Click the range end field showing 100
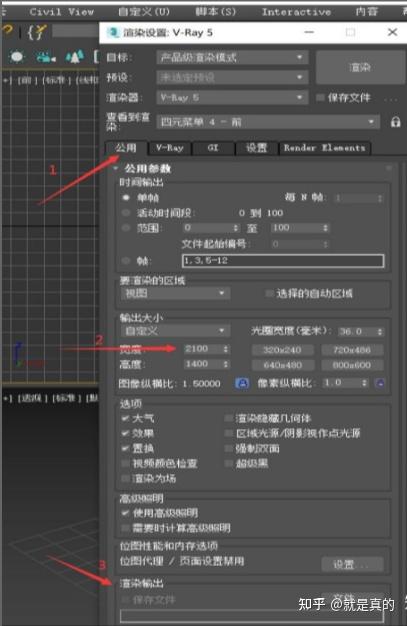This screenshot has height=626, width=407. tap(297, 228)
